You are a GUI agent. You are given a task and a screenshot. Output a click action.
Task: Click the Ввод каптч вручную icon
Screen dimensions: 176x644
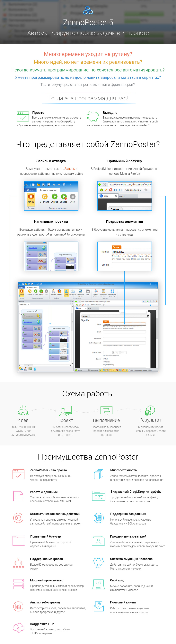pos(80,292)
